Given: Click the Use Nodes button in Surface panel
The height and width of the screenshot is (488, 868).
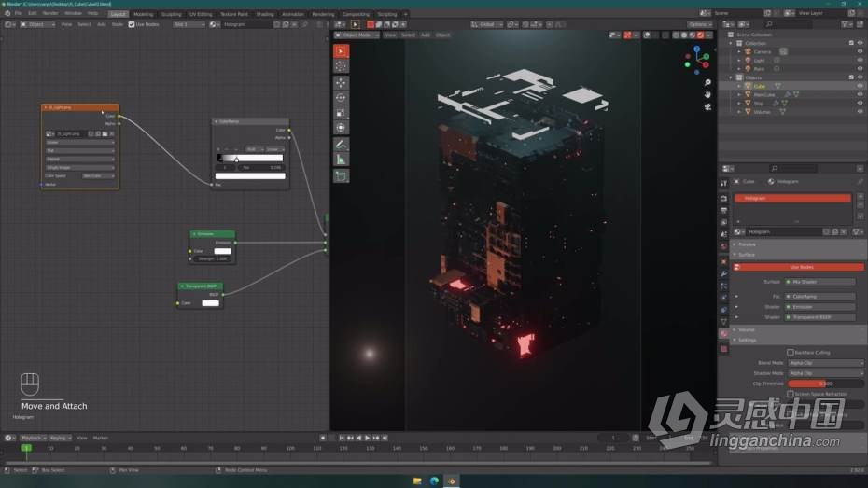Looking at the screenshot, I should [799, 267].
